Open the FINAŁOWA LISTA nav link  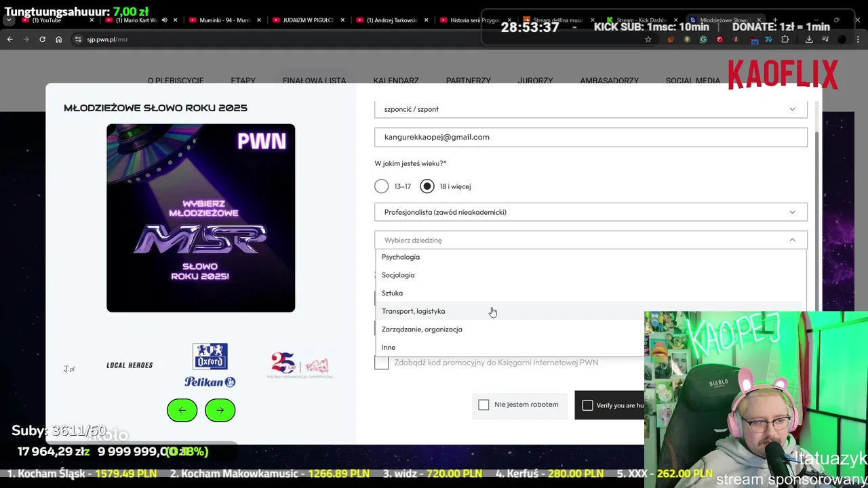(x=314, y=81)
